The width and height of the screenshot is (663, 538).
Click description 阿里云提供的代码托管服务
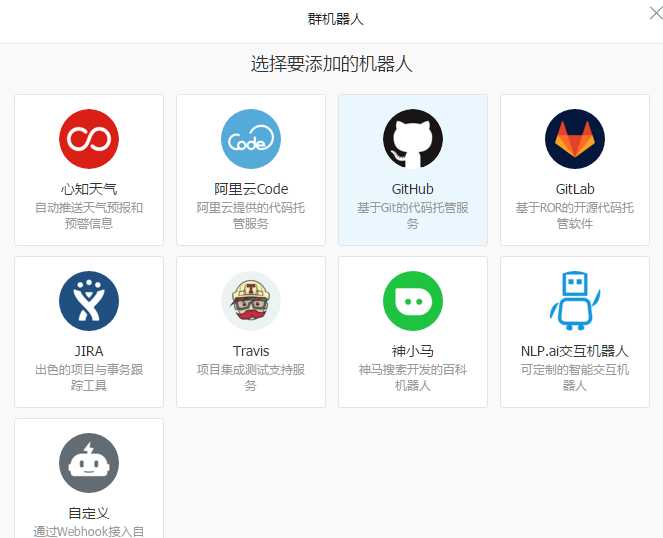[251, 215]
